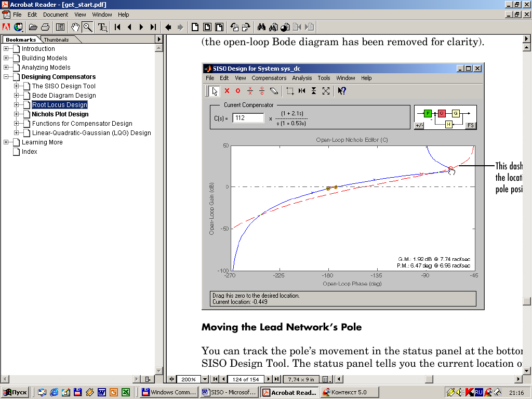The image size is (532, 399).
Task: Switch to the Bookmarks tab
Action: point(21,39)
